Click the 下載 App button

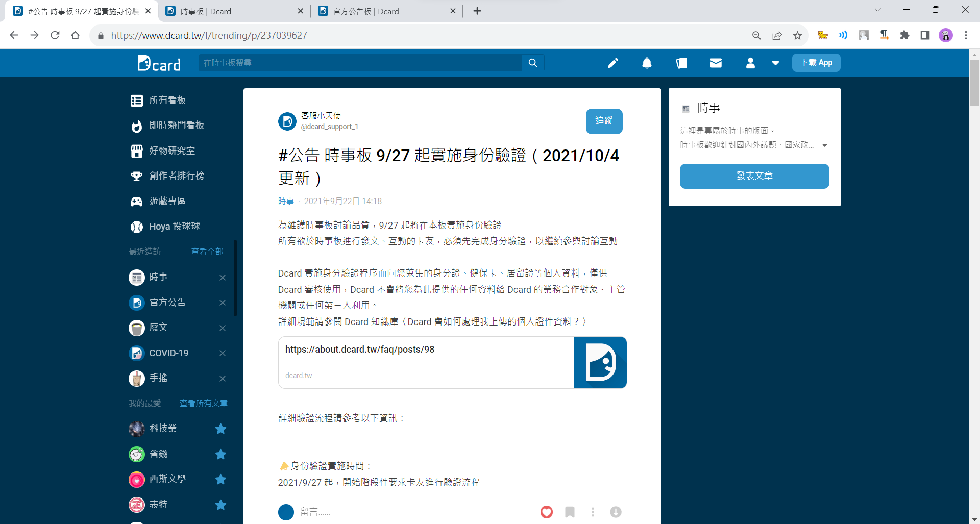tap(816, 63)
